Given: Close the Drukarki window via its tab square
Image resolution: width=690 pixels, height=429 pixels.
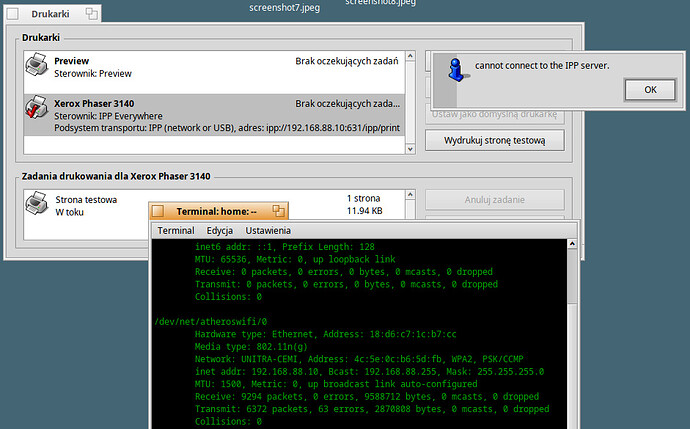Looking at the screenshot, I should click(13, 14).
